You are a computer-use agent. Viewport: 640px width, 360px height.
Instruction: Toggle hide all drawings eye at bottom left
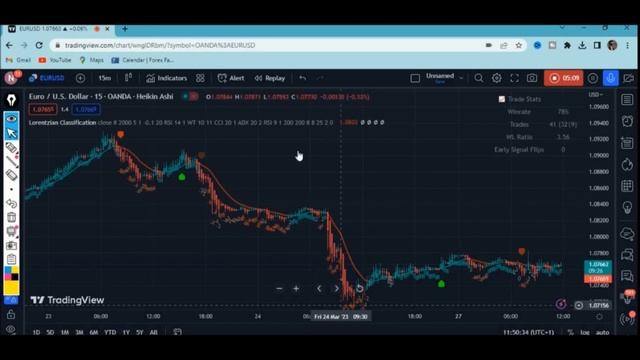click(11, 329)
